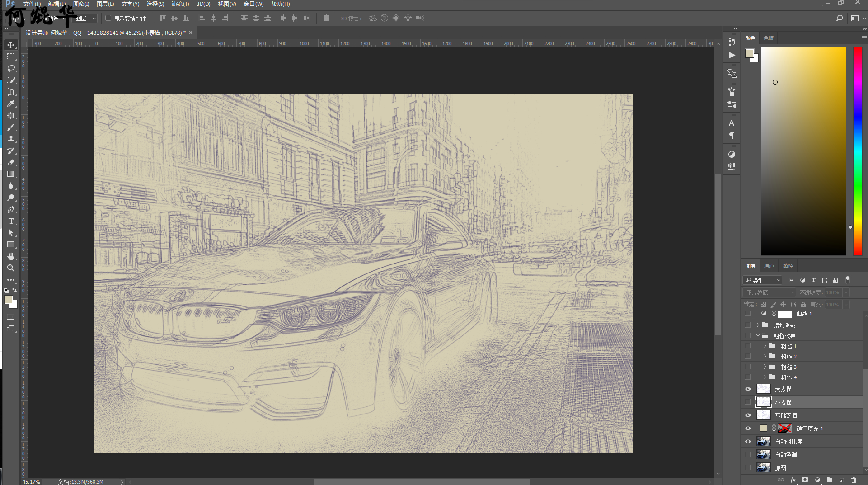Click the delete layer trash icon
Screen dimensions: 868x485
[x=854, y=480]
